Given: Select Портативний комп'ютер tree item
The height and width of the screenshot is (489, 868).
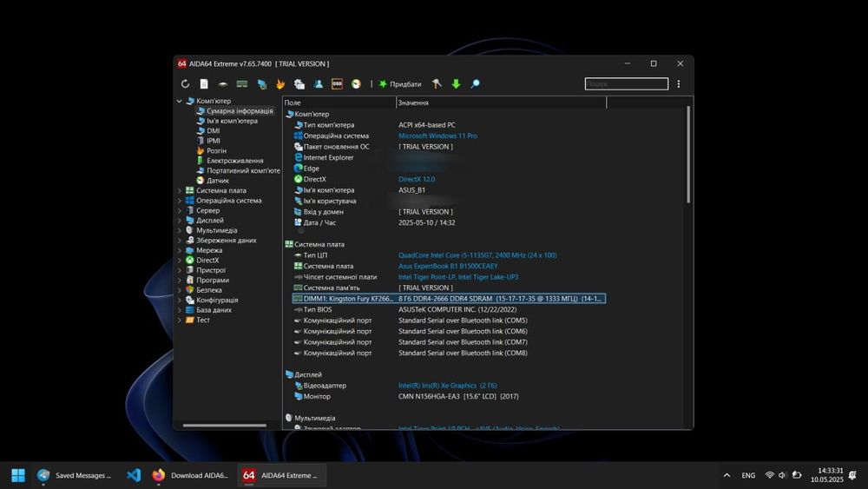Looking at the screenshot, I should pyautogui.click(x=243, y=170).
